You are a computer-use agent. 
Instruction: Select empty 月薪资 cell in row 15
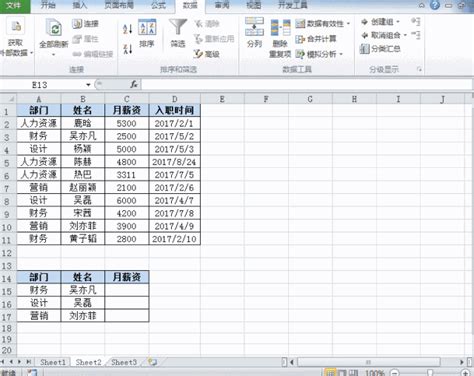127,290
